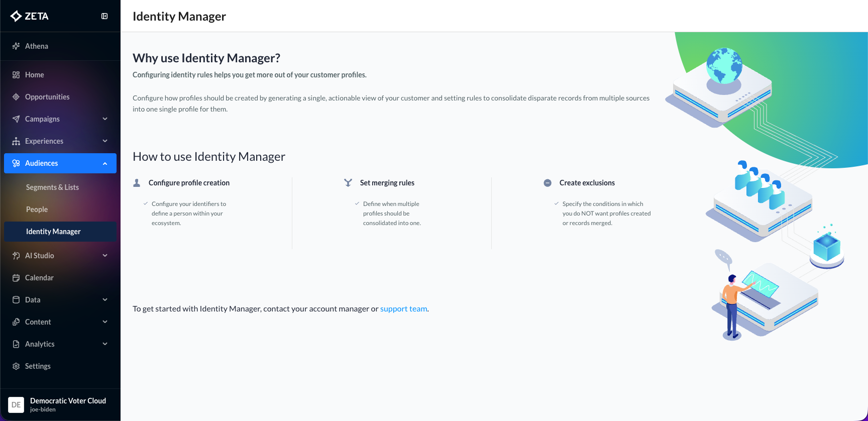Click the Calendar icon in sidebar

[x=16, y=278]
